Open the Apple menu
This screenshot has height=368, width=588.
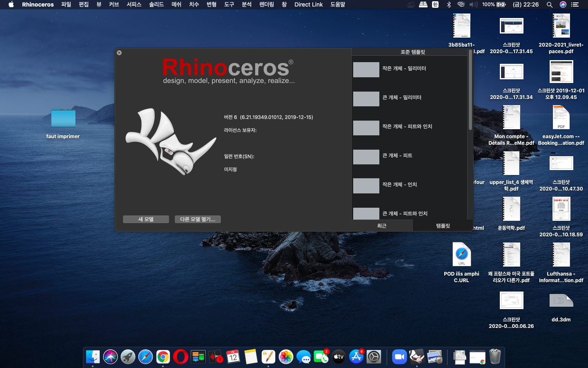[x=11, y=4]
